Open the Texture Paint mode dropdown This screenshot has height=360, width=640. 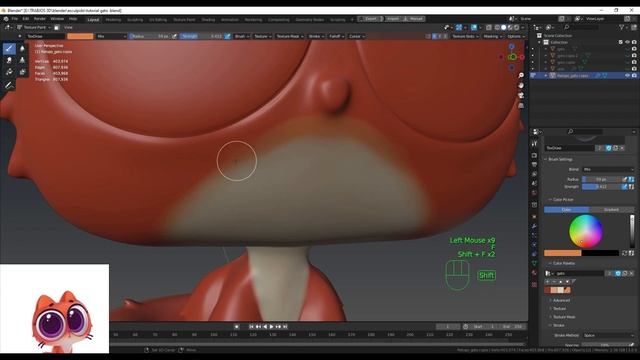point(35,27)
